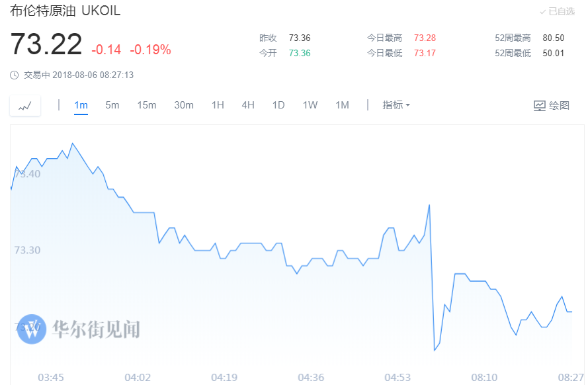This screenshot has height=385, width=588.
Task: Click the 52周最高 value 80.50
Action: tap(553, 38)
